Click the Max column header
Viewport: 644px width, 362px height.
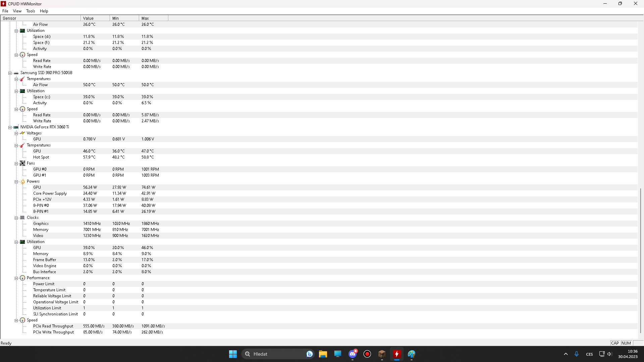(153, 18)
